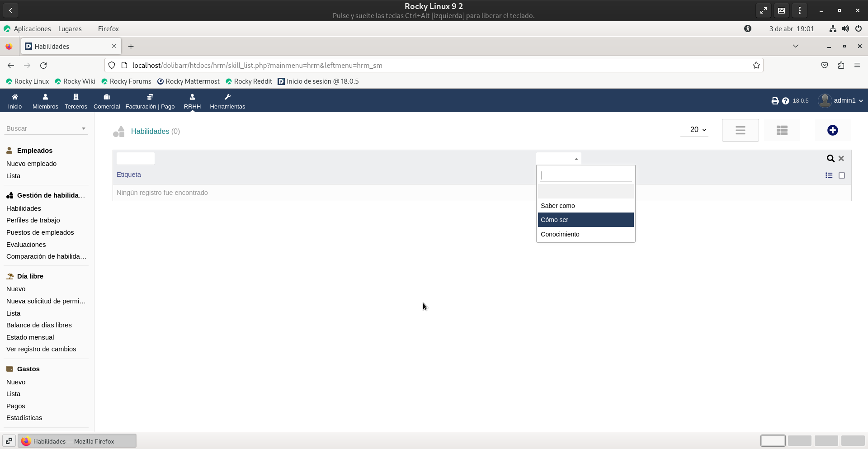This screenshot has height=449, width=868.
Task: Clear filters with the X icon
Action: click(x=841, y=158)
